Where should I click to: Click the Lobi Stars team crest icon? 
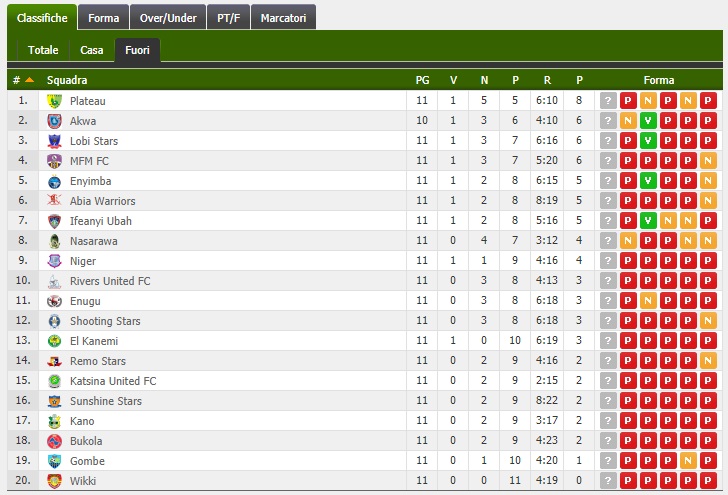click(x=54, y=141)
